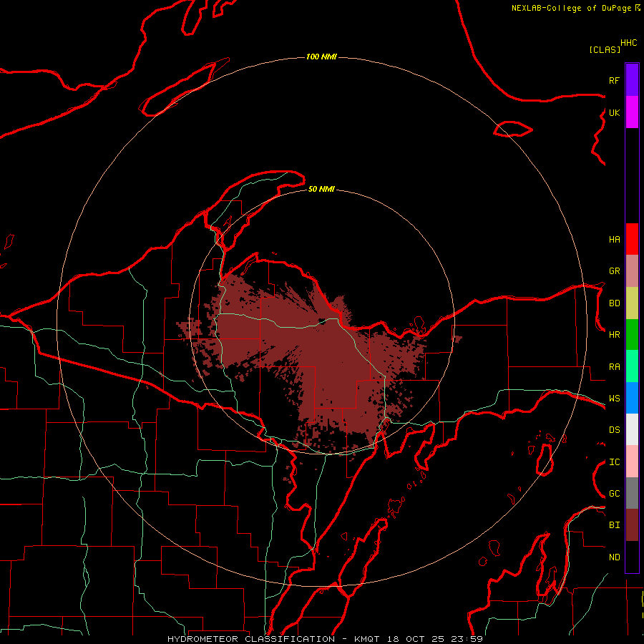Click the WS blue legend swatch
This screenshot has height=644, width=644.
coord(632,398)
